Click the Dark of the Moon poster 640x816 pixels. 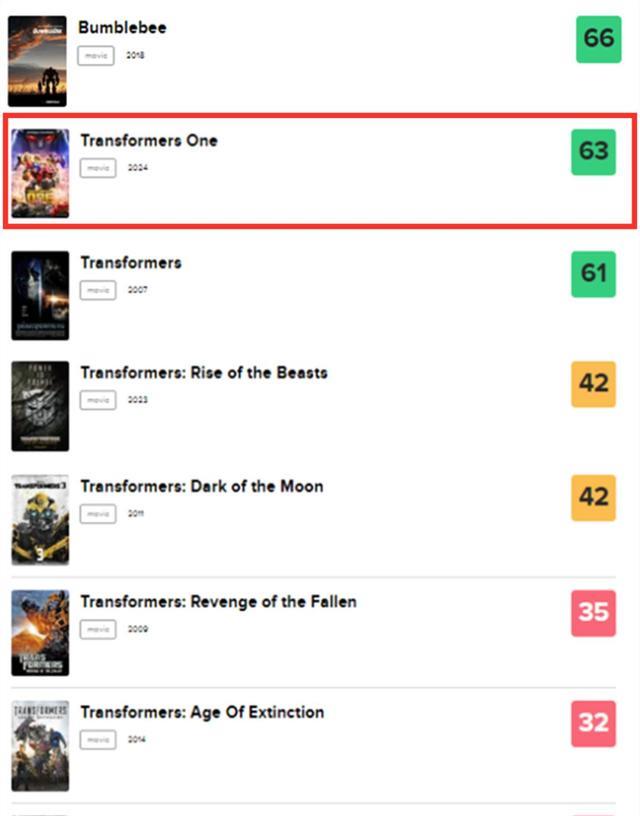pos(40,520)
